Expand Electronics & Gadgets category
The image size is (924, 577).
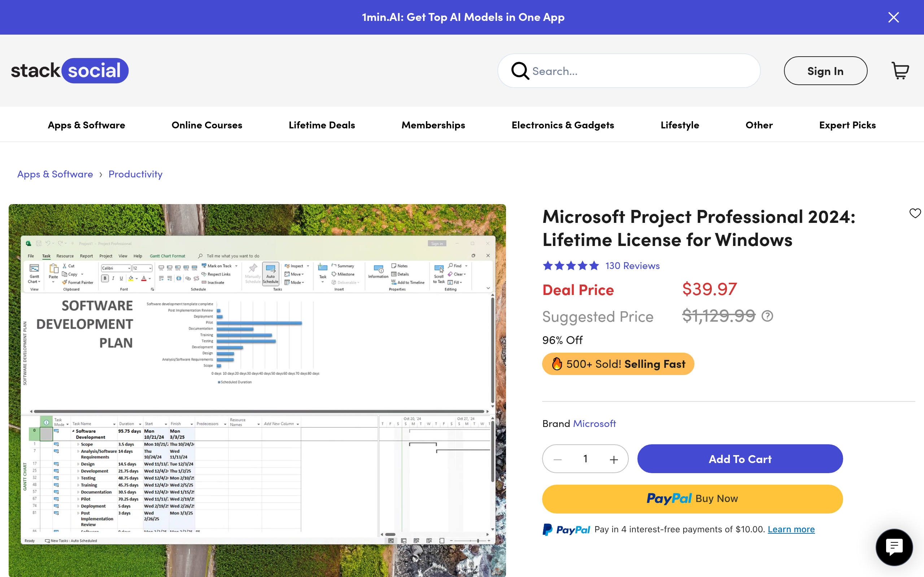click(x=562, y=125)
